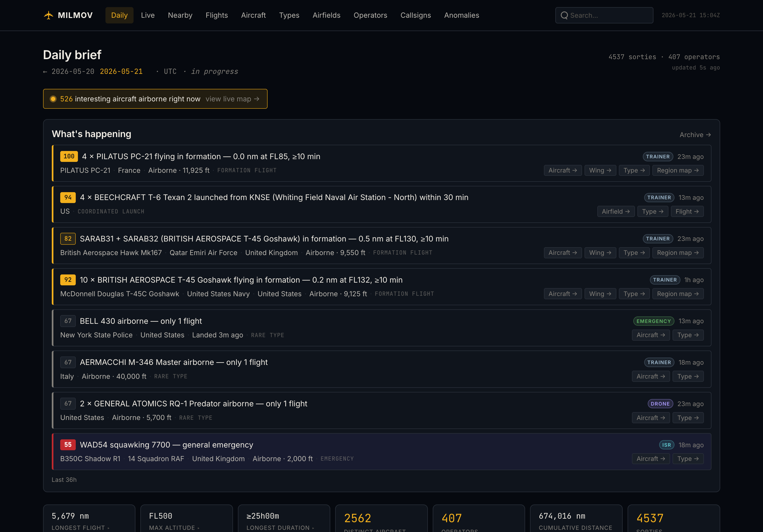Open WAD54 squawking 7700 headline
This screenshot has width=763, height=532.
(166, 445)
